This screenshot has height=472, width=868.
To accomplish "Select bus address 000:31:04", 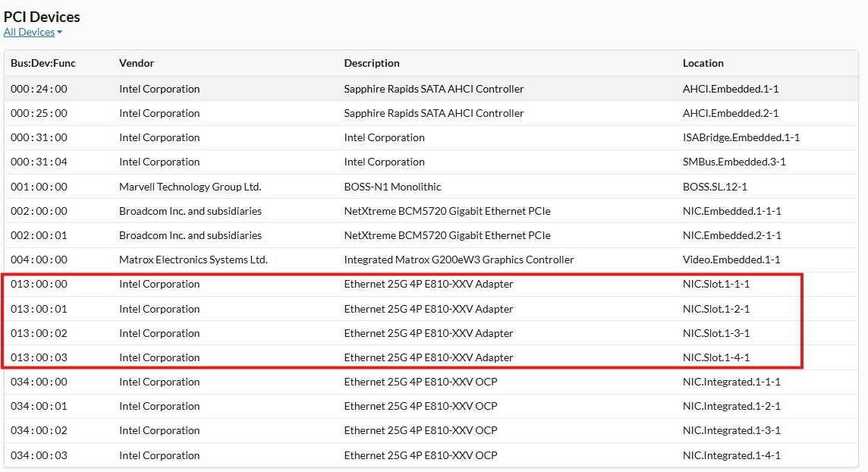I will tap(39, 162).
